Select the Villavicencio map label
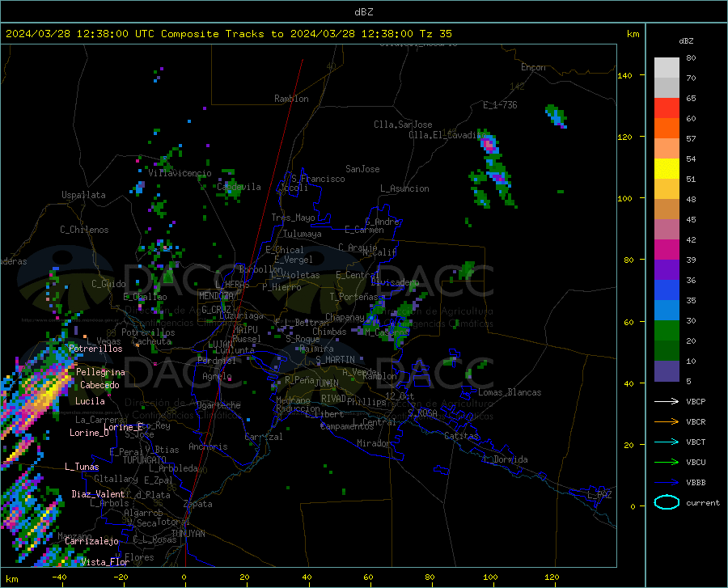 180,173
